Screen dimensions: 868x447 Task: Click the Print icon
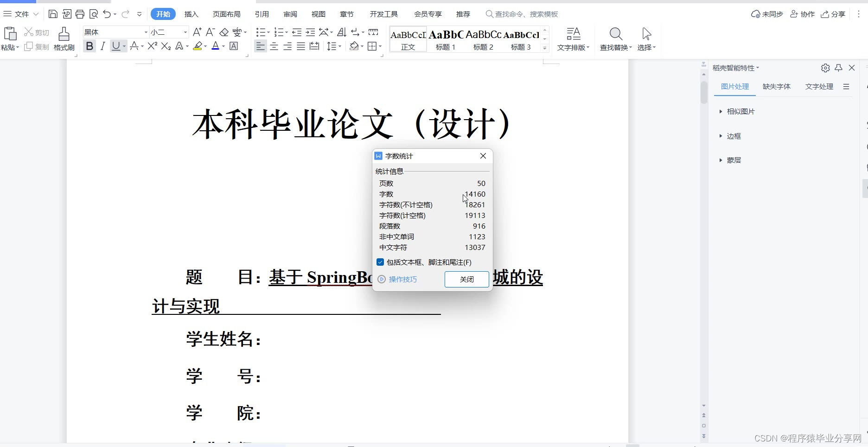(80, 14)
